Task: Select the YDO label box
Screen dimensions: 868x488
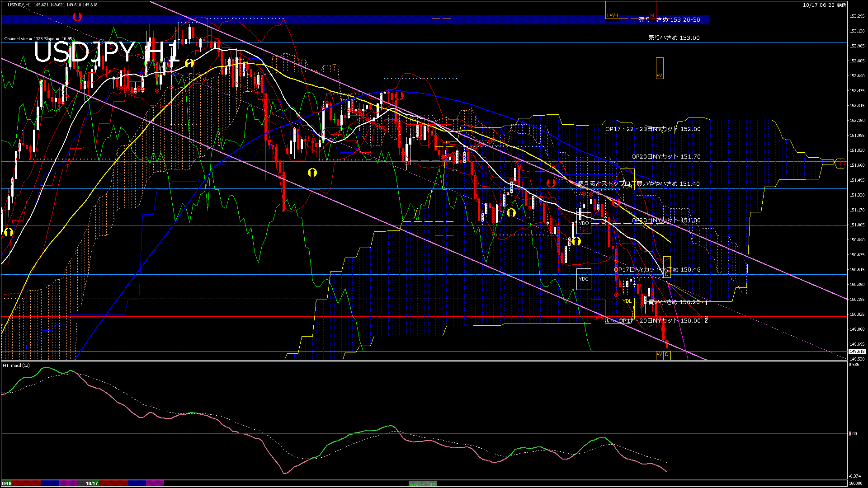Action: click(x=584, y=223)
